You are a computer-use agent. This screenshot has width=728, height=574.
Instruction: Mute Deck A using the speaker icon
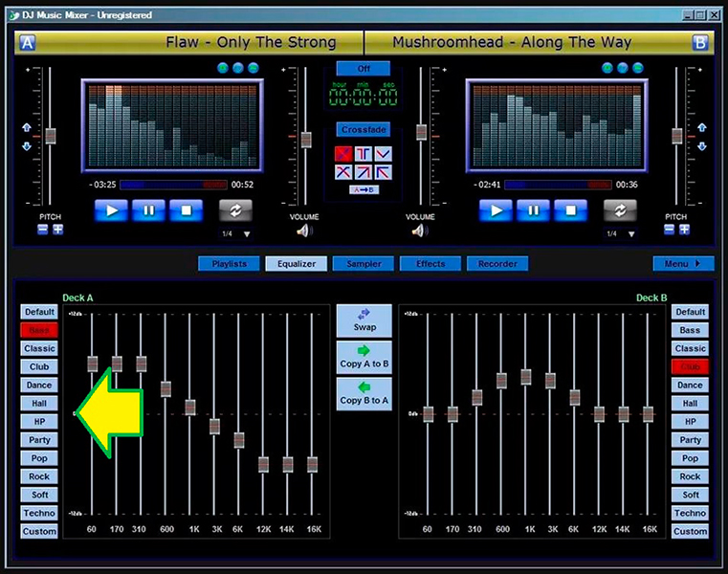[304, 231]
